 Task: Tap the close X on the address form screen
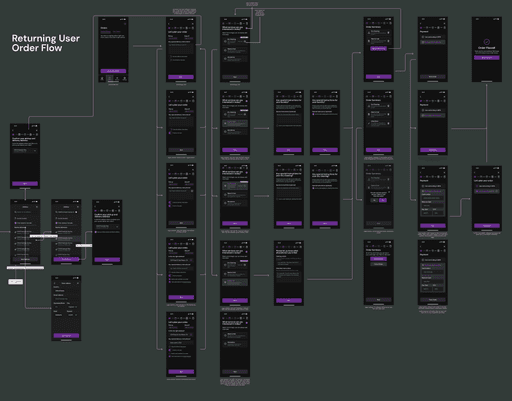tap(78, 283)
